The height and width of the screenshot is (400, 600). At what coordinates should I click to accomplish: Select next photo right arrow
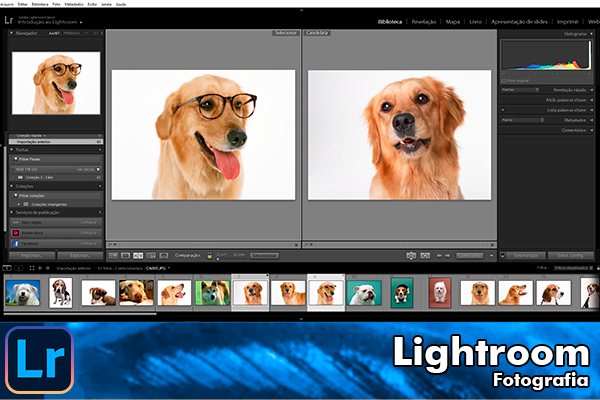point(447,255)
